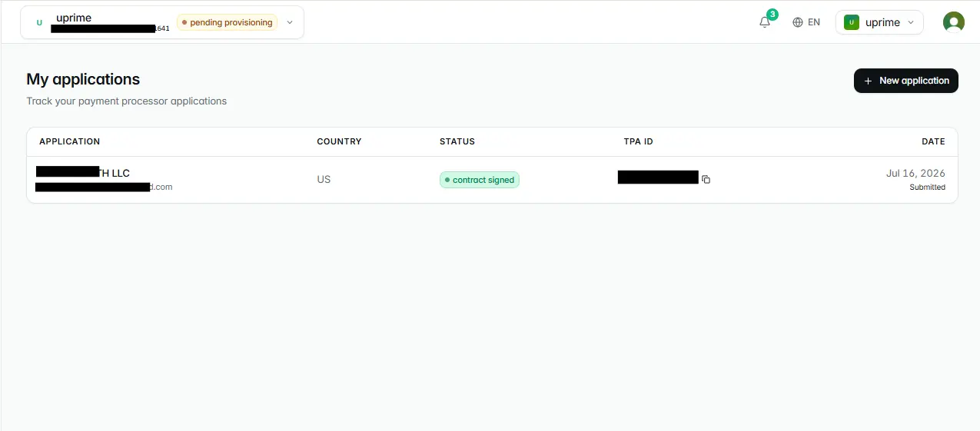Click the New application button

pos(905,81)
